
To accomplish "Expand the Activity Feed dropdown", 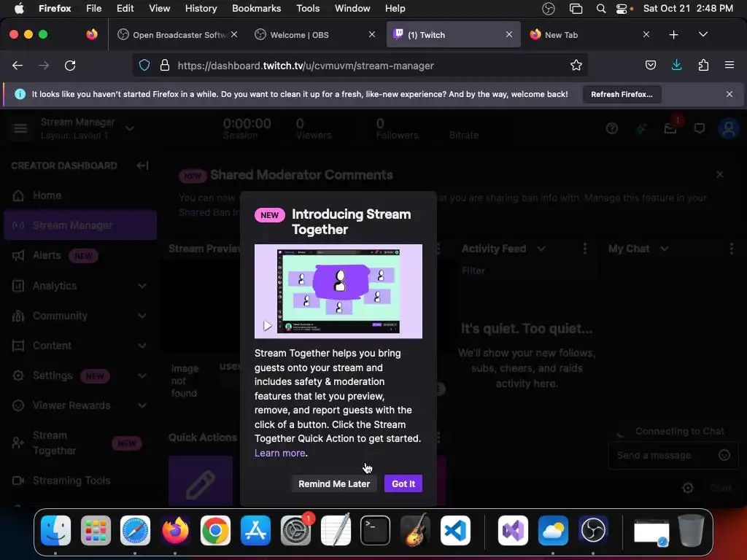I will 541,249.
